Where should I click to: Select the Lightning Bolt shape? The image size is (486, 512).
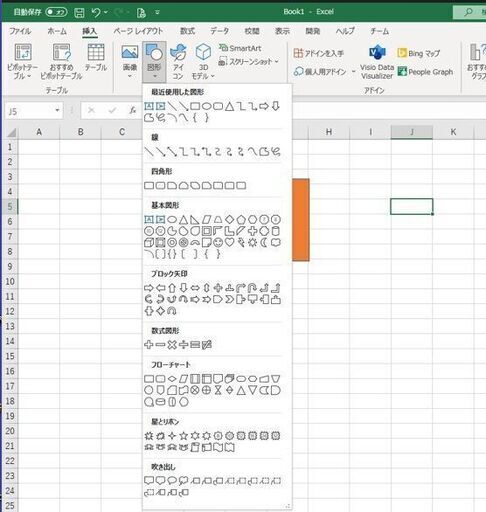pyautogui.click(x=241, y=242)
